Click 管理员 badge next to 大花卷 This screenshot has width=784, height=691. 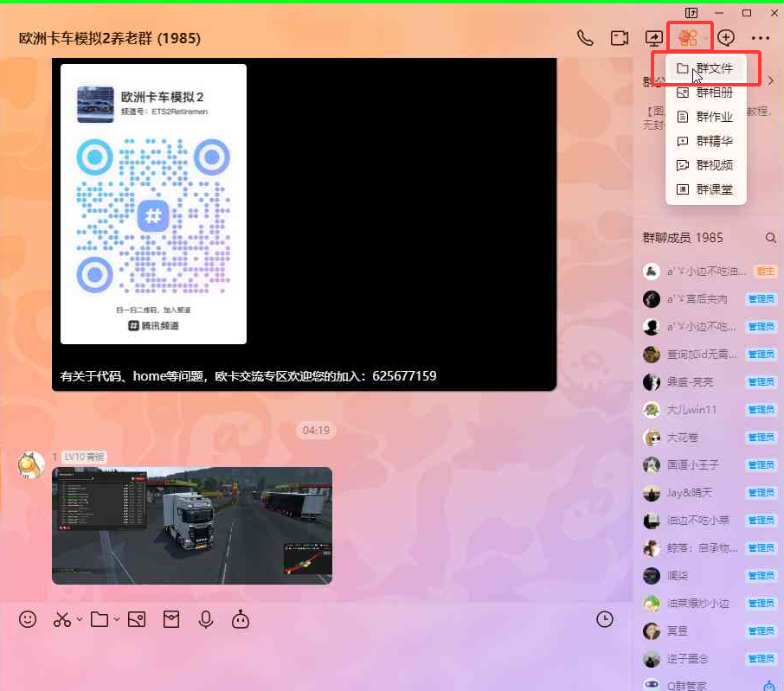point(762,438)
